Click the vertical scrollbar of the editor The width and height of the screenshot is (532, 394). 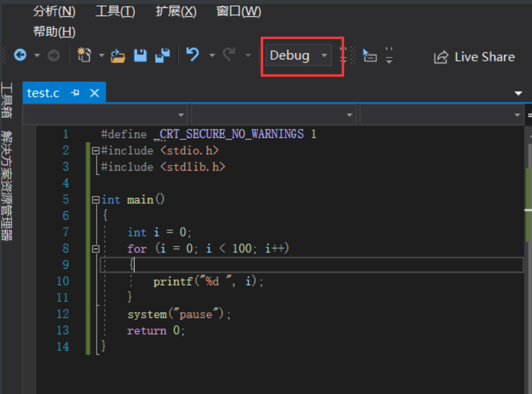[528, 260]
